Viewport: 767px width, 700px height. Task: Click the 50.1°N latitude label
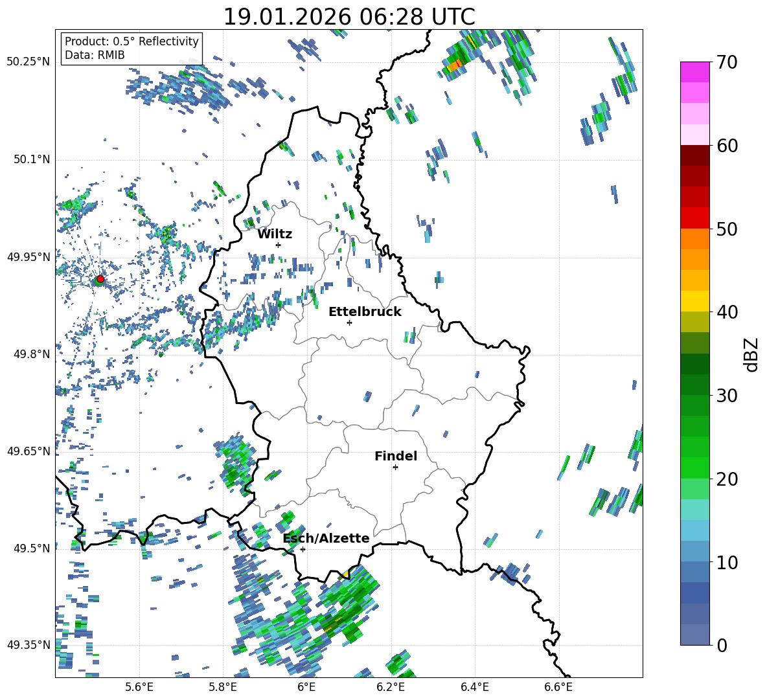click(x=32, y=159)
